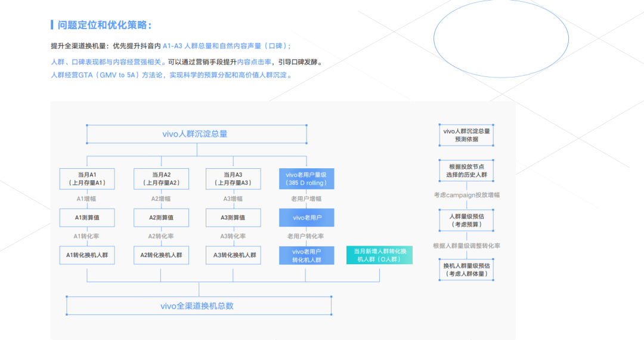This screenshot has width=644, height=340.
Task: Select the 当月A1（上月存量A1）box
Action: tap(87, 178)
